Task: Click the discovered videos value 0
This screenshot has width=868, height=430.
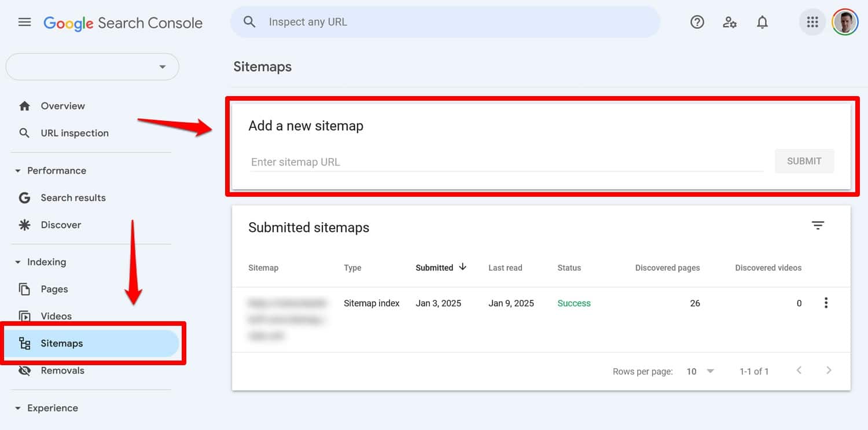Action: pyautogui.click(x=799, y=303)
